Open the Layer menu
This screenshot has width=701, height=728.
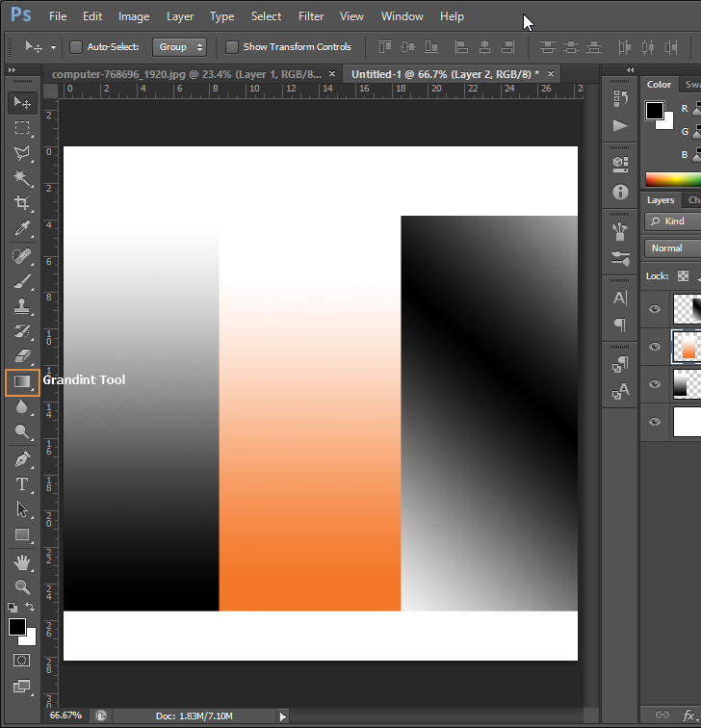[x=180, y=16]
